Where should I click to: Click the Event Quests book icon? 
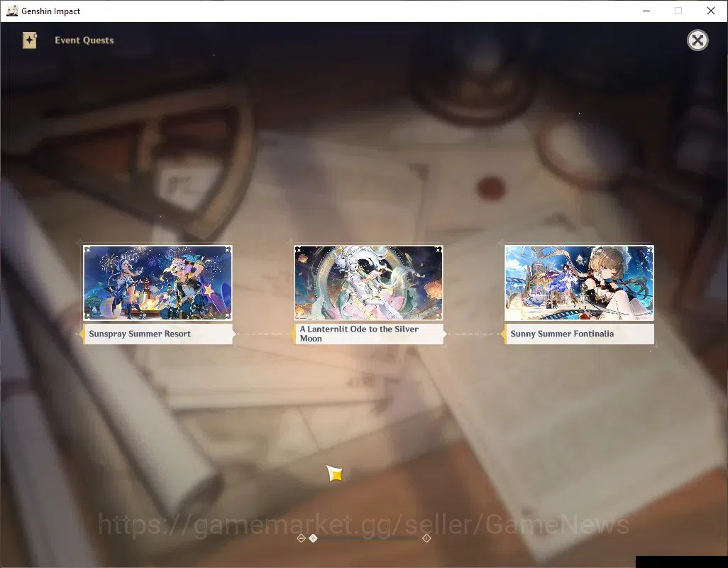pos(30,40)
